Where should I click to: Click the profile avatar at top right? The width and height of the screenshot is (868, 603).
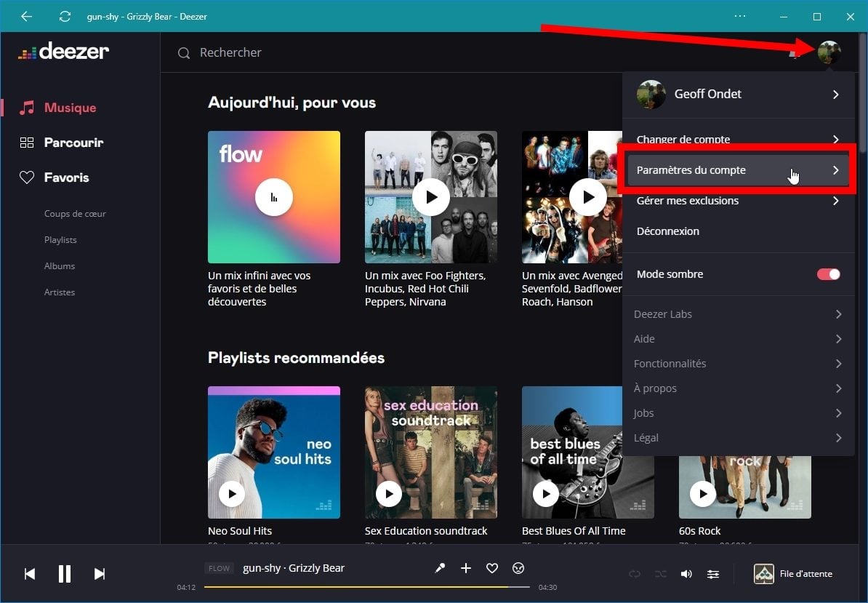[829, 52]
